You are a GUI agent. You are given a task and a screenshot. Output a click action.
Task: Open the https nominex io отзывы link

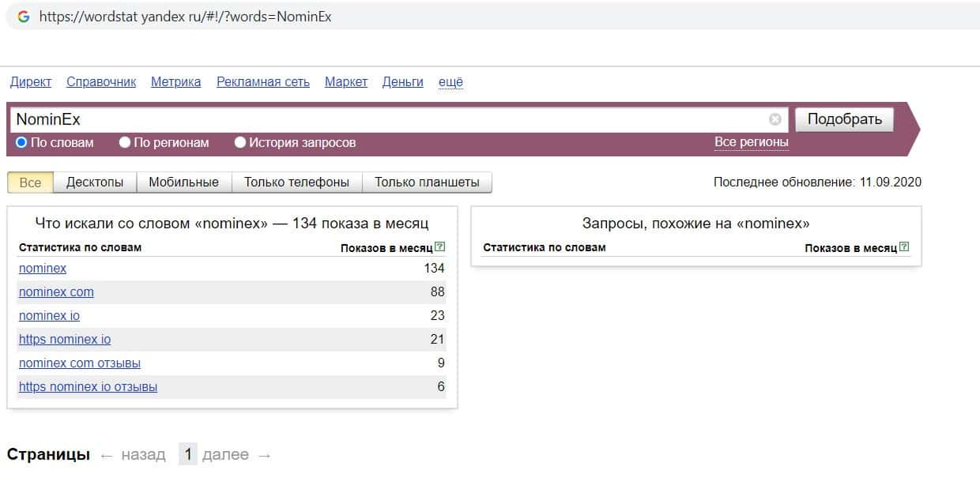(x=88, y=387)
